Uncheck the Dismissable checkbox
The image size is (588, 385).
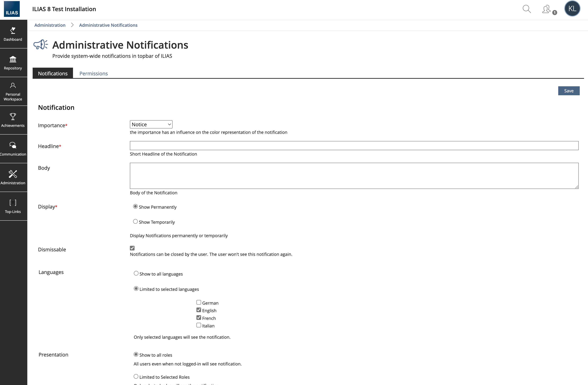pos(132,248)
